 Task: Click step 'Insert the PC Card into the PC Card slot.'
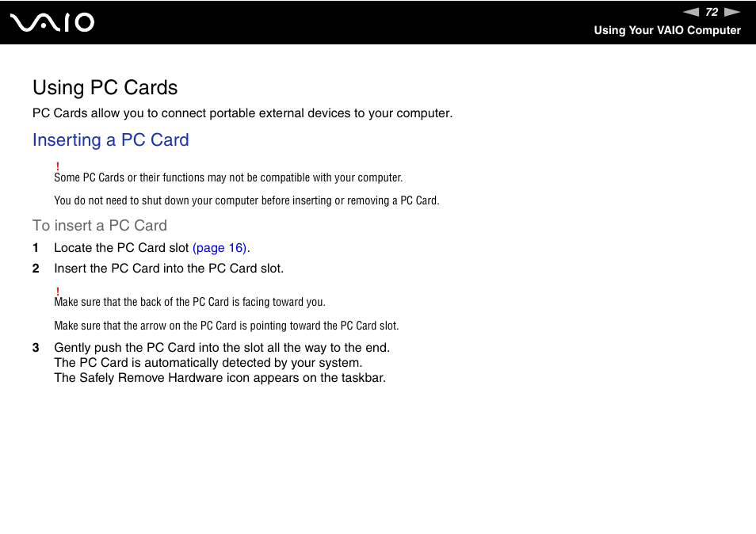[x=169, y=269]
